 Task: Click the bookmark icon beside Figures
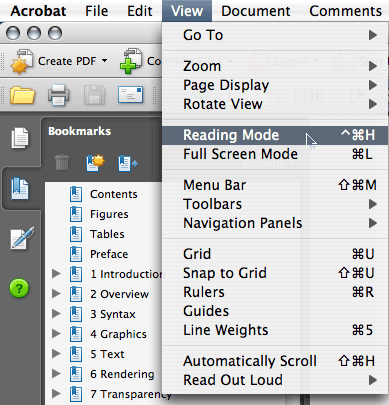point(76,214)
